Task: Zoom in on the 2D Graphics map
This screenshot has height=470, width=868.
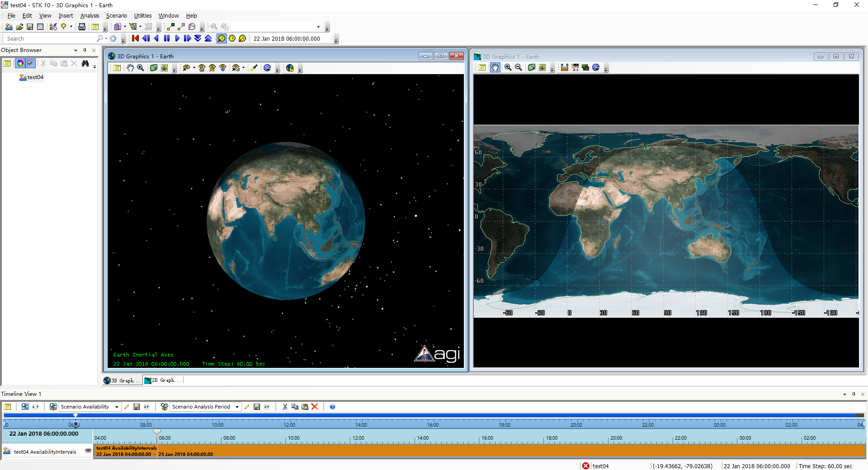Action: tap(508, 67)
